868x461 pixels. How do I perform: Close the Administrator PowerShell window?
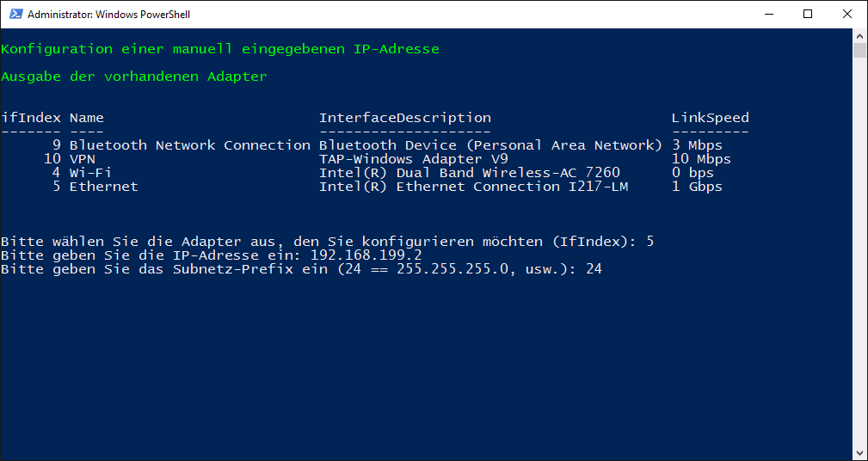tap(847, 15)
